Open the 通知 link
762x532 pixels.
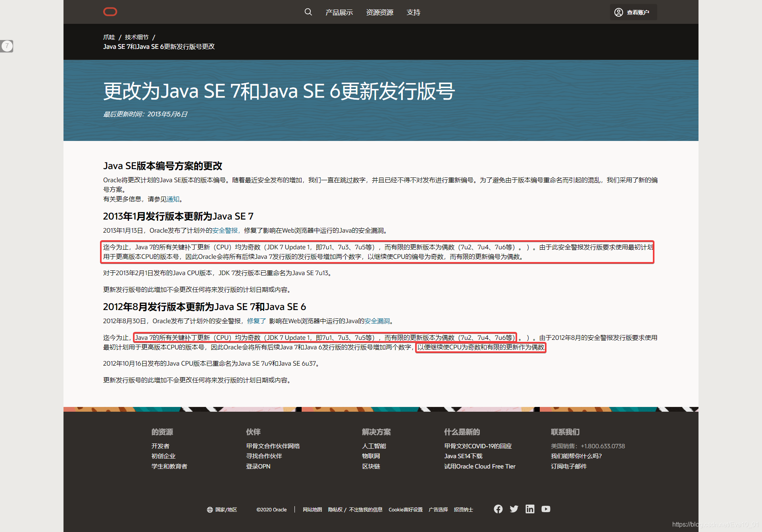coord(173,199)
